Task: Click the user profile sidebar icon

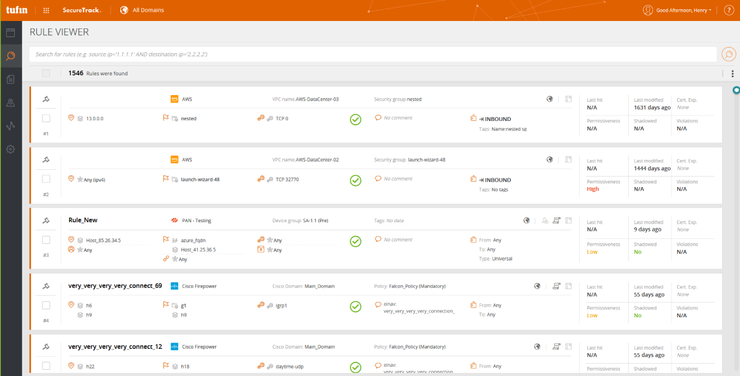Action: tap(10, 103)
